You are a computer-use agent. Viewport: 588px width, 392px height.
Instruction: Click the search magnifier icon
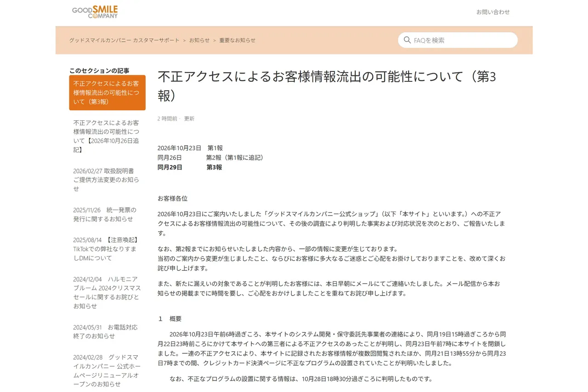click(x=407, y=40)
